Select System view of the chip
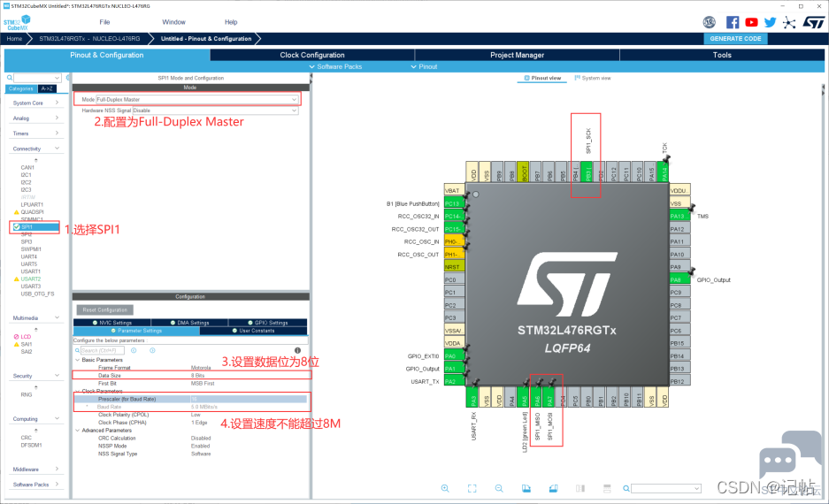The width and height of the screenshot is (829, 504). click(593, 78)
